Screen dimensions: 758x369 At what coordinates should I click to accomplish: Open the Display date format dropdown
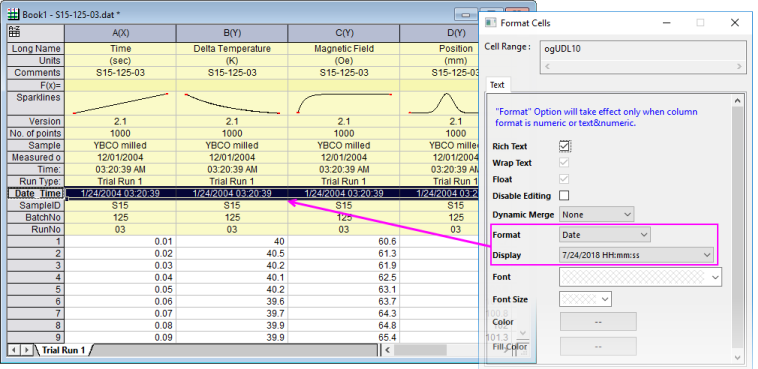636,255
